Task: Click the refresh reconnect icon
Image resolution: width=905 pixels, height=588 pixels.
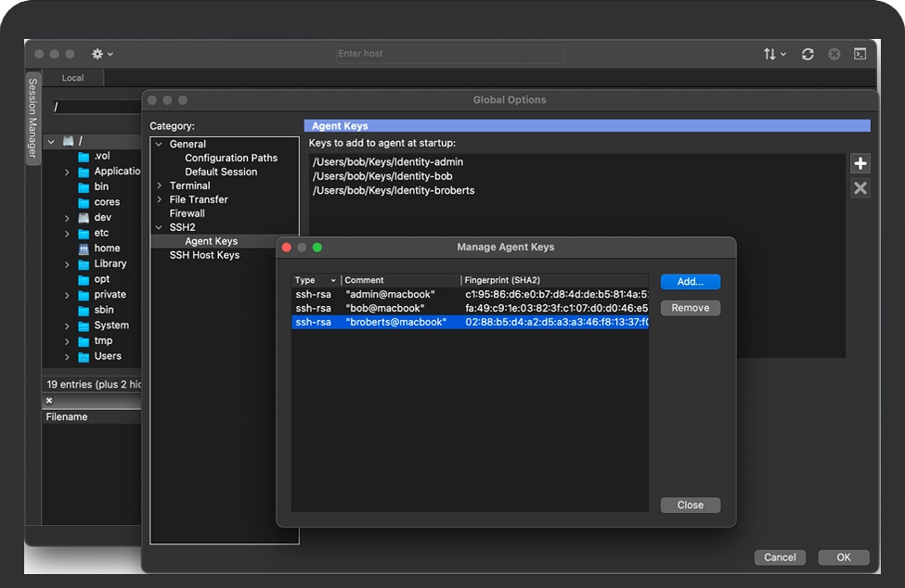Action: pos(808,54)
